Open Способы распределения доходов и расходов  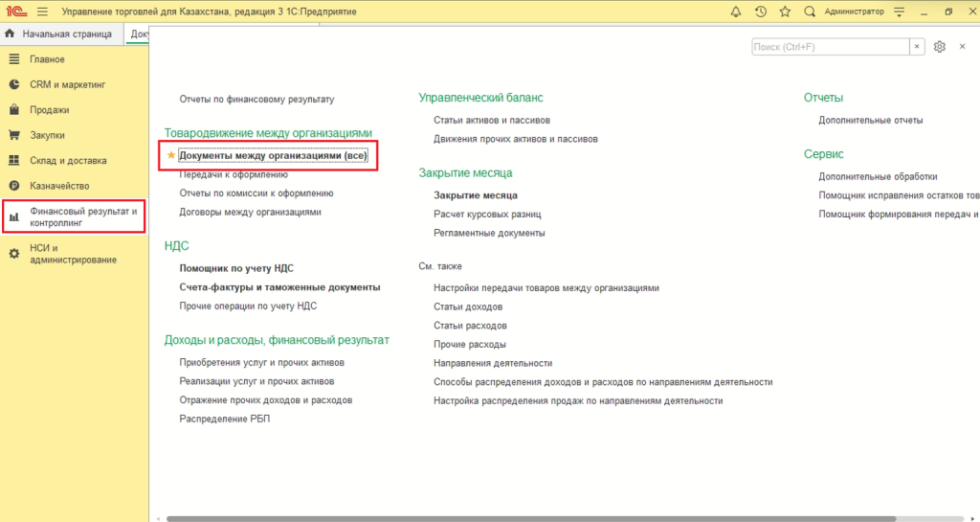coord(603,382)
